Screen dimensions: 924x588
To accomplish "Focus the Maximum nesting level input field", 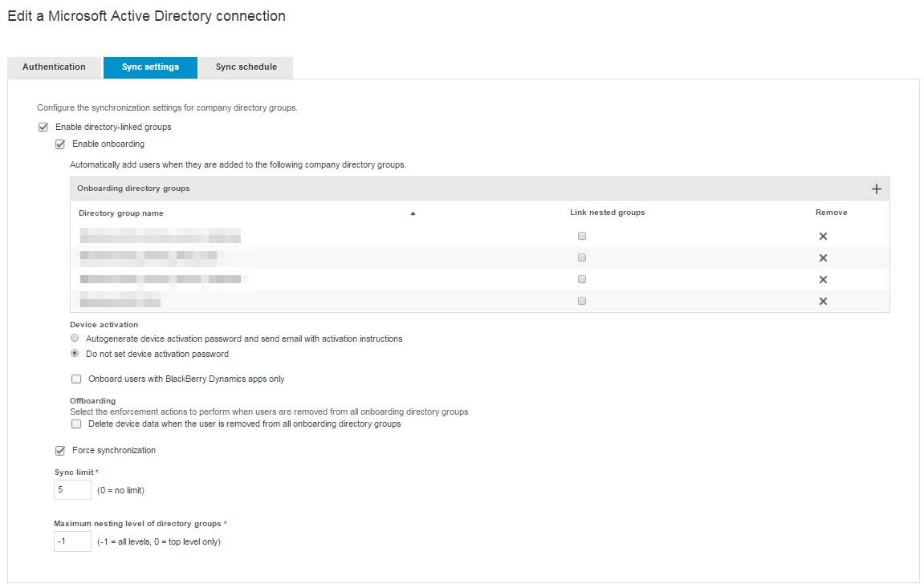I will click(x=72, y=541).
